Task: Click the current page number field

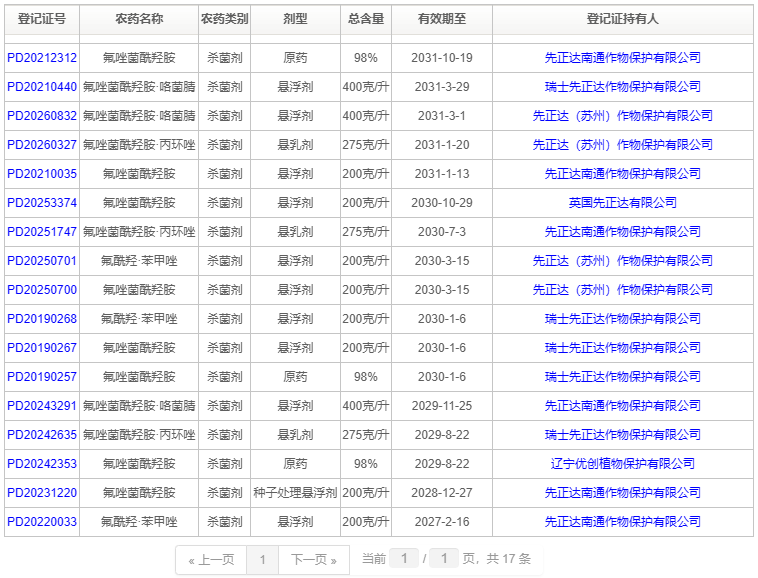Action: [x=404, y=559]
